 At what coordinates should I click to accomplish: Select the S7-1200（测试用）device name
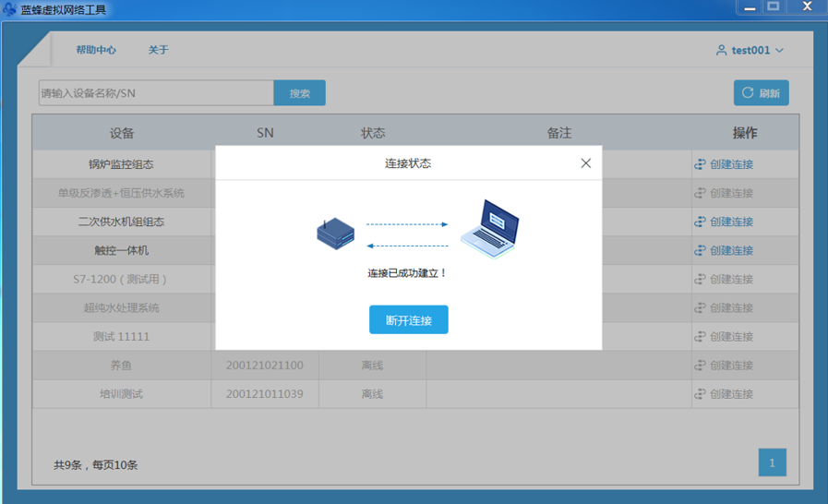pos(121,279)
